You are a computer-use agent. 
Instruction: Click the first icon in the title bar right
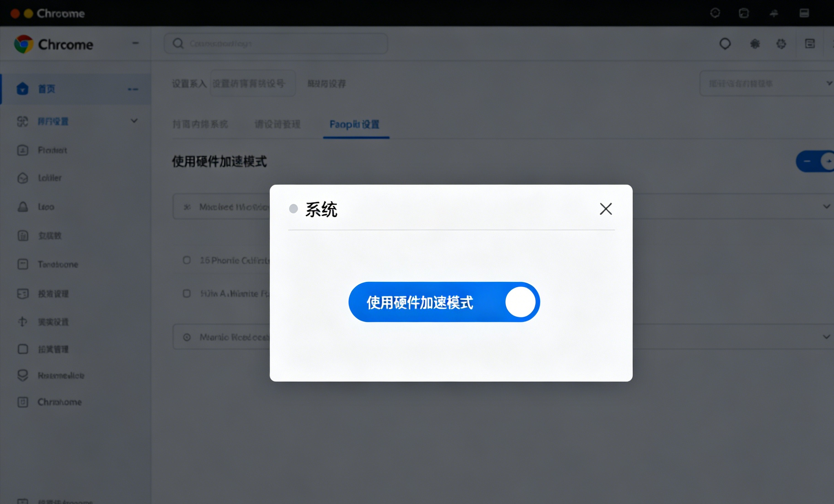click(x=715, y=13)
